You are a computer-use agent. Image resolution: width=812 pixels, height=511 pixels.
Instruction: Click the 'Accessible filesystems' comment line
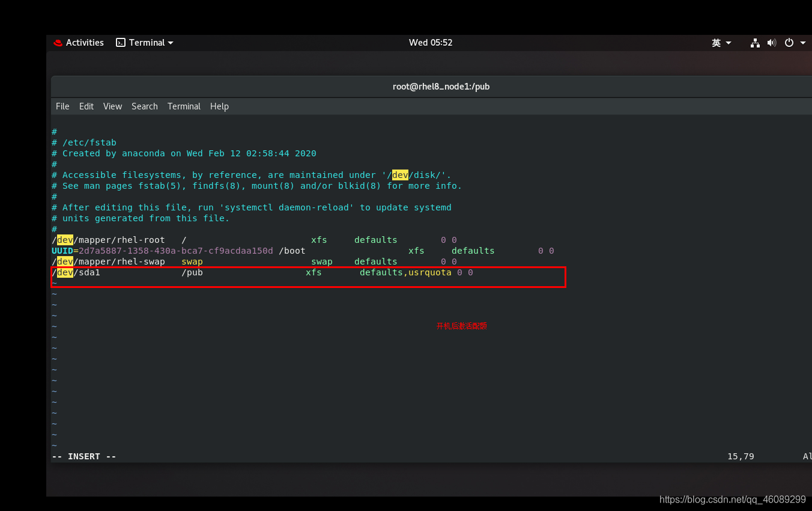click(x=252, y=175)
